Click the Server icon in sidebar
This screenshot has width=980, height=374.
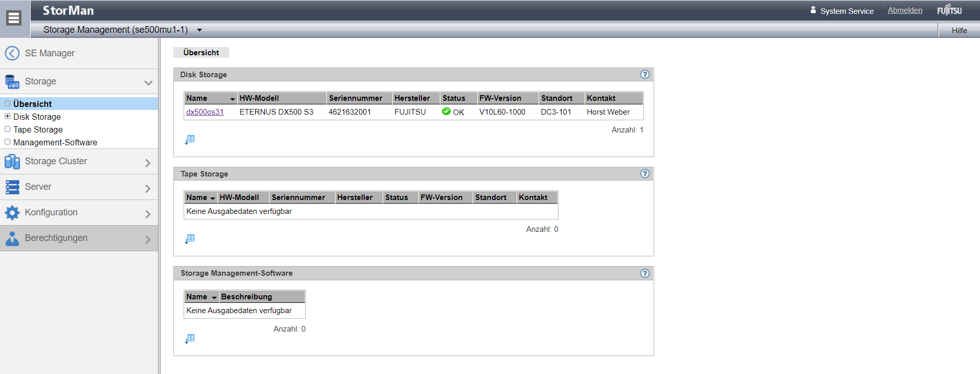(12, 187)
